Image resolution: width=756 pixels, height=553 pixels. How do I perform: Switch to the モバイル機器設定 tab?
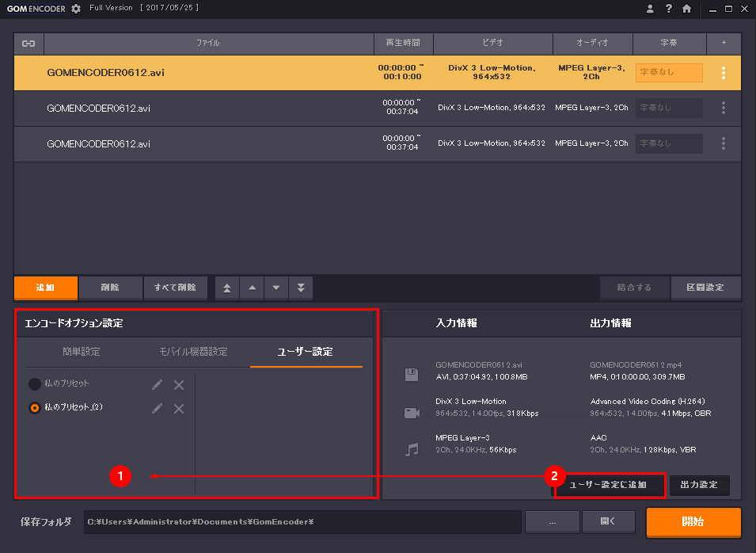coord(193,352)
